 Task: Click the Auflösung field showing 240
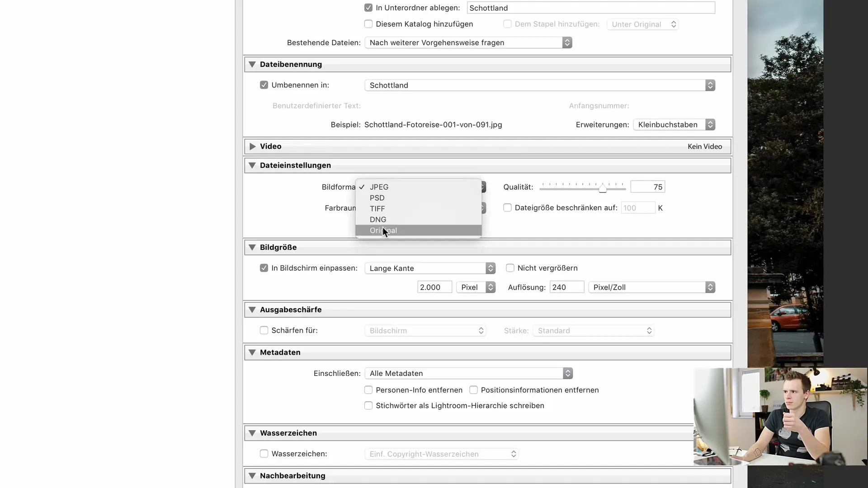pyautogui.click(x=567, y=287)
